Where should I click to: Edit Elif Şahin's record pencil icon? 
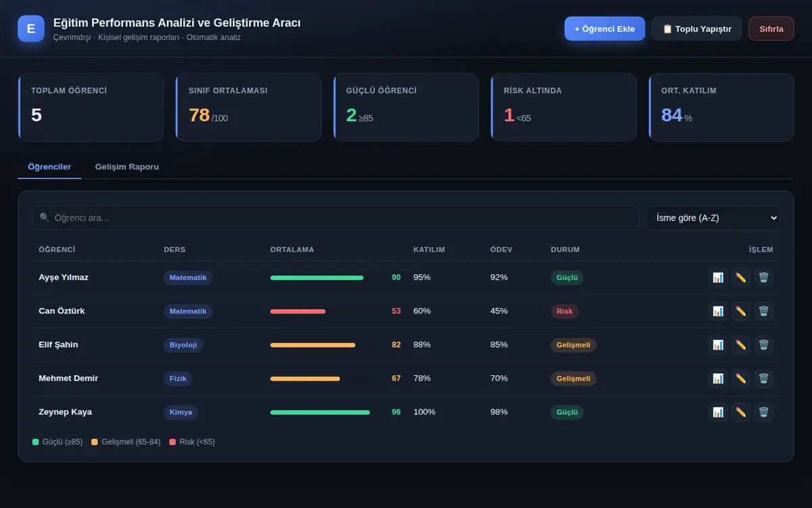[741, 345]
